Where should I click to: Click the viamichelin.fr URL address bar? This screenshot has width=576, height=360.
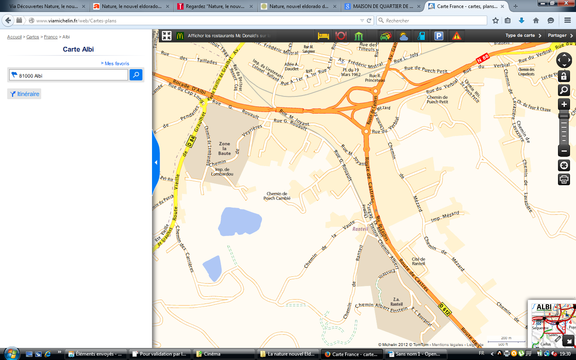(195, 21)
